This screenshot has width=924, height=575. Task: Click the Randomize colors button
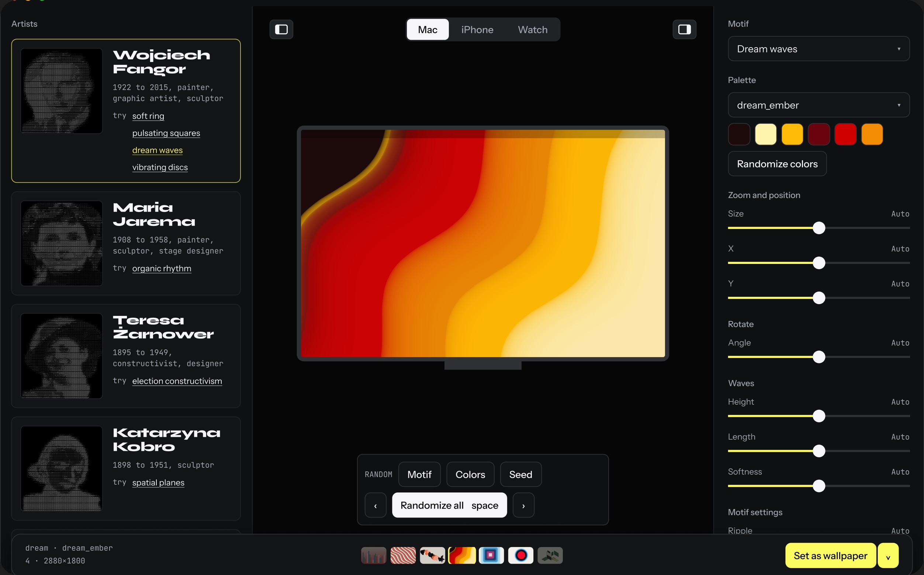pyautogui.click(x=777, y=164)
